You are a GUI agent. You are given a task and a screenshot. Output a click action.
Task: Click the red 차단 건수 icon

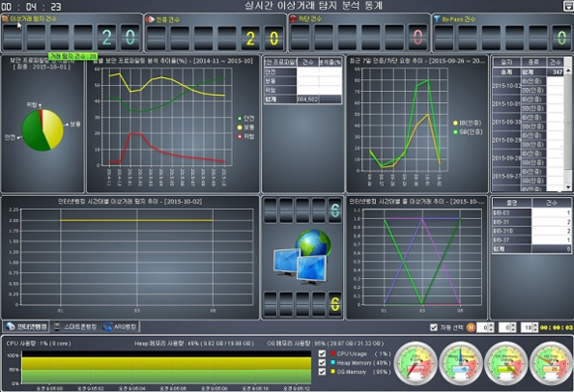(293, 18)
